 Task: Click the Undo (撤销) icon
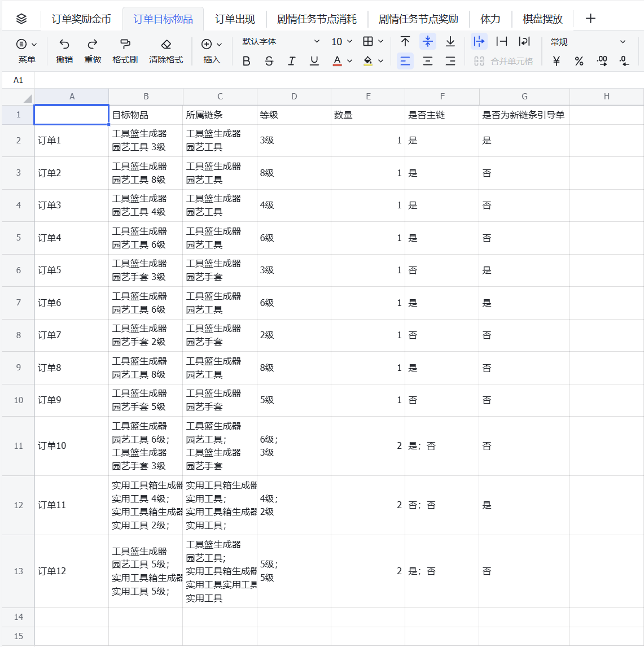[64, 43]
